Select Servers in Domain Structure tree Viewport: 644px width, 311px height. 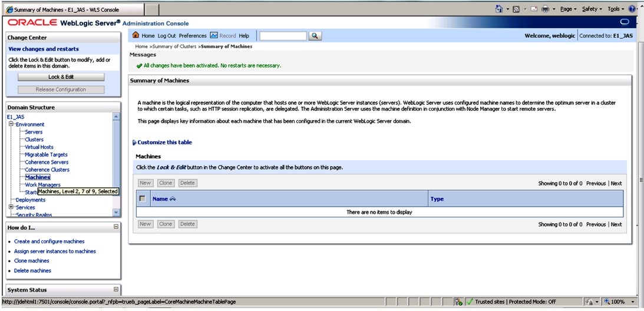tap(34, 132)
